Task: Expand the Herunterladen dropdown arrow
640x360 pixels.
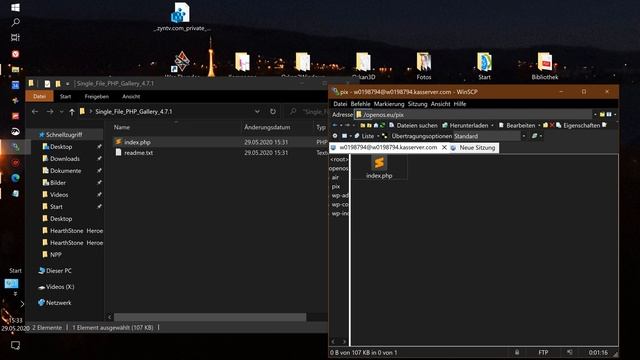Action: 492,125
